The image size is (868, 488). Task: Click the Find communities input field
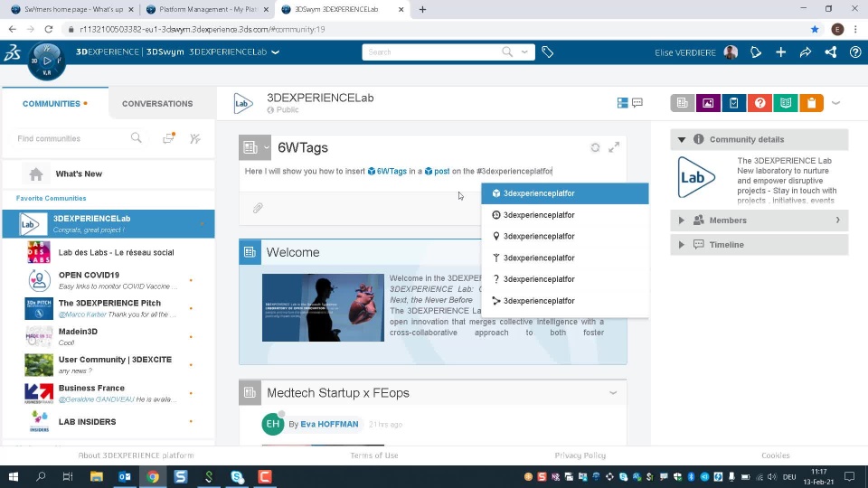click(72, 138)
